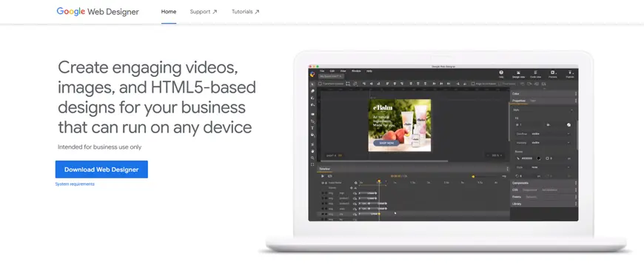This screenshot has height=273, width=644.
Task: Open the border Style dropdown
Action: [550, 167]
